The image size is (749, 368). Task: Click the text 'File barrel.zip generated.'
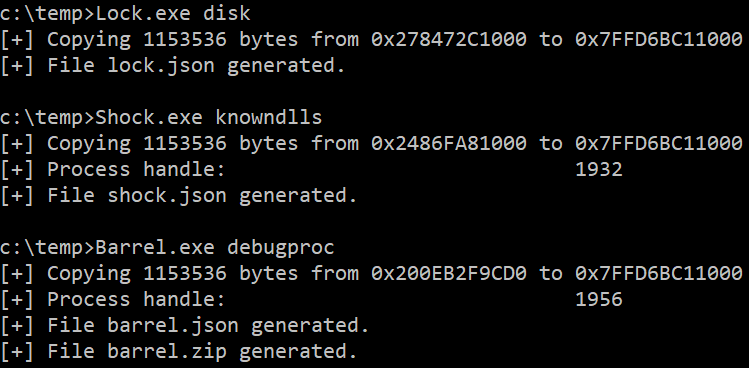[x=202, y=351]
